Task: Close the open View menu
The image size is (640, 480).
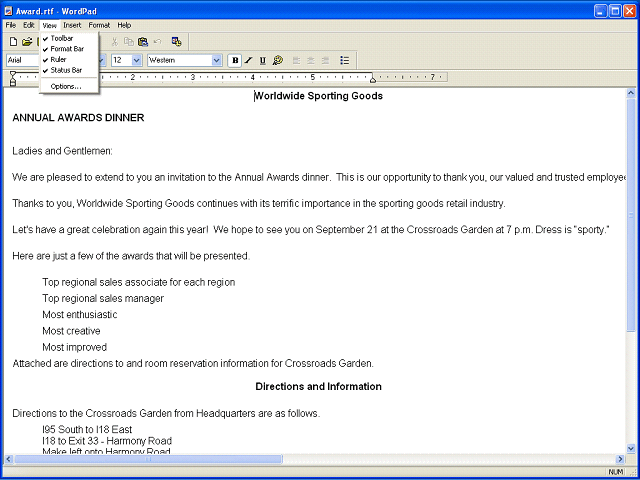Action: click(x=49, y=25)
